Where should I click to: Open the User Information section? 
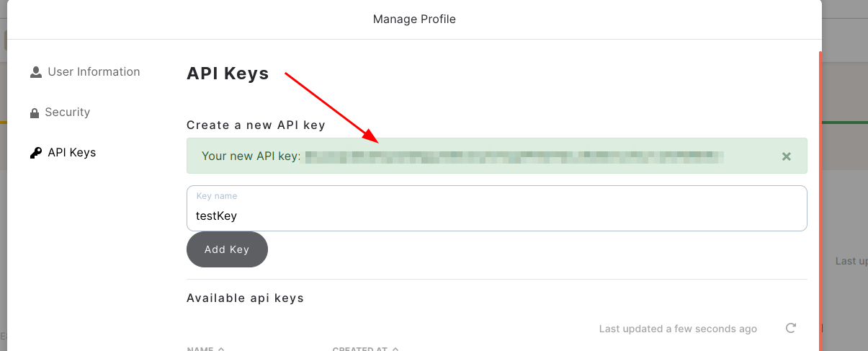pos(94,72)
